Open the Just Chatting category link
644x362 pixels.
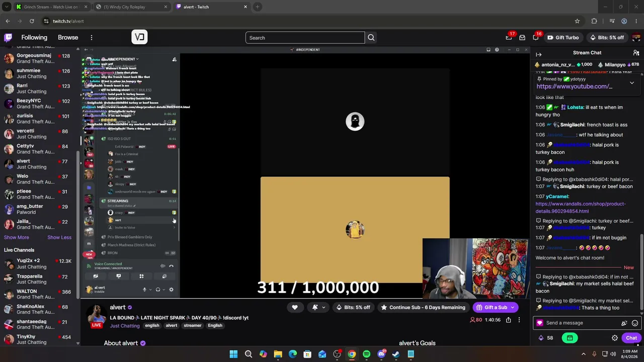click(x=125, y=326)
